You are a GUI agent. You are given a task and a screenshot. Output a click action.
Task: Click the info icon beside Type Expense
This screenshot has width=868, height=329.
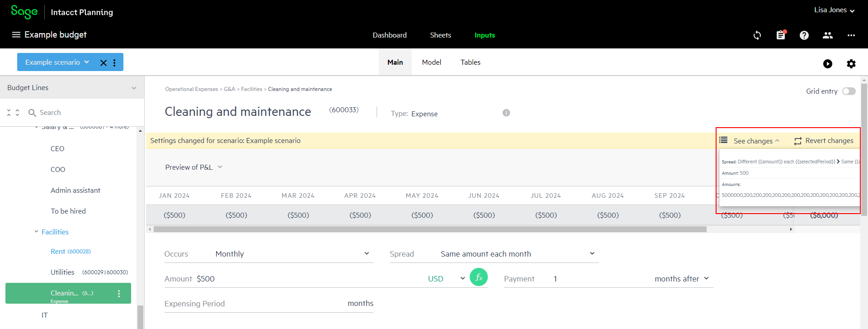point(506,113)
